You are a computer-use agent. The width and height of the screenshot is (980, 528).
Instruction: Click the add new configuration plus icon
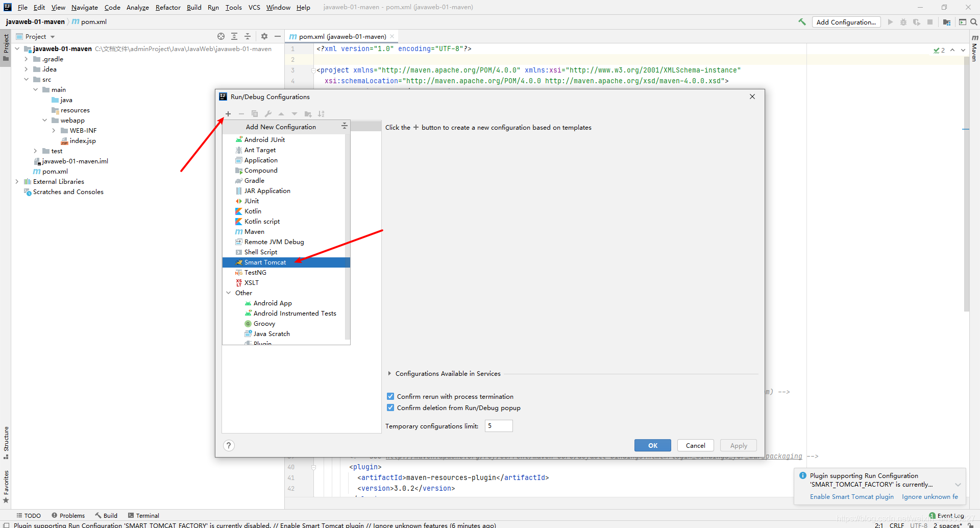point(228,114)
